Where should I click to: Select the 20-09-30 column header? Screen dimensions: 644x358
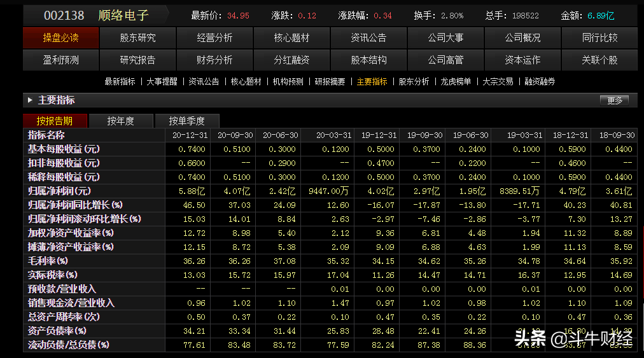point(235,135)
